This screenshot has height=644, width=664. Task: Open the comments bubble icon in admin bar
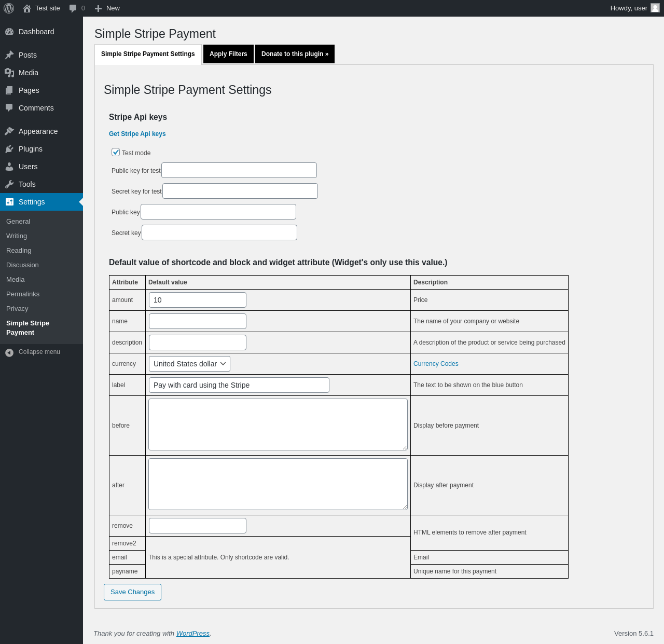click(x=73, y=8)
